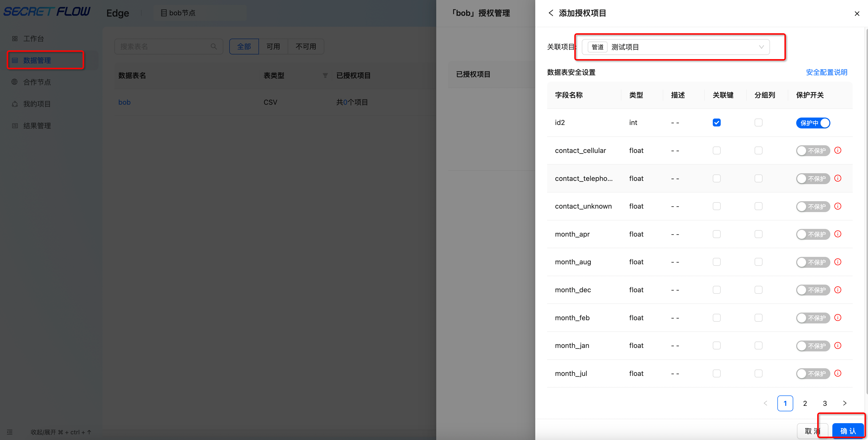
Task: Click warning info icon for month_feb
Action: click(x=838, y=318)
